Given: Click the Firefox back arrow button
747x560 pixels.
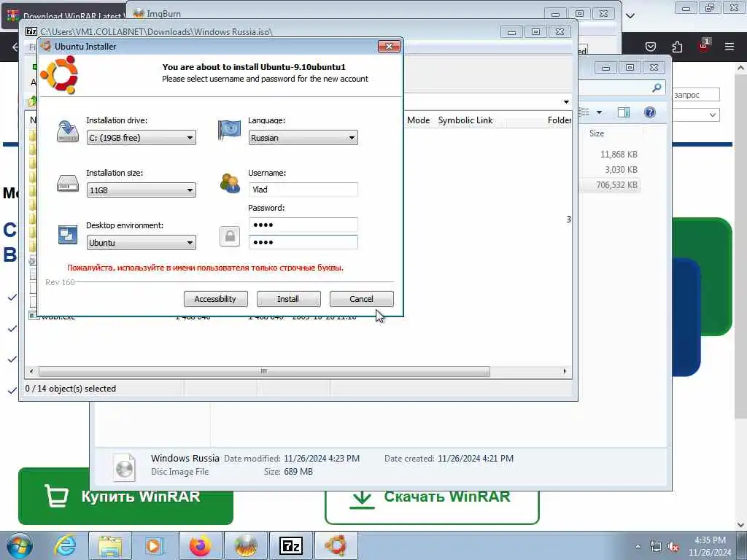Looking at the screenshot, I should [x=15, y=47].
